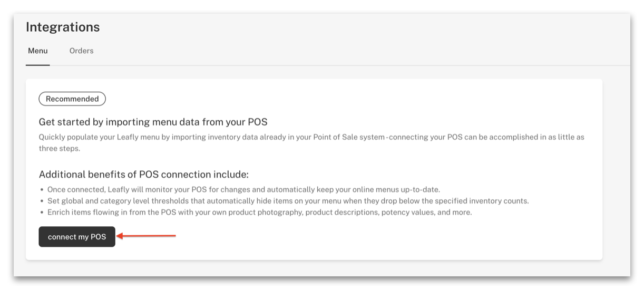Image resolution: width=644 pixels, height=289 pixels.
Task: Click the bullet about enriching POS items
Action: click(x=259, y=212)
